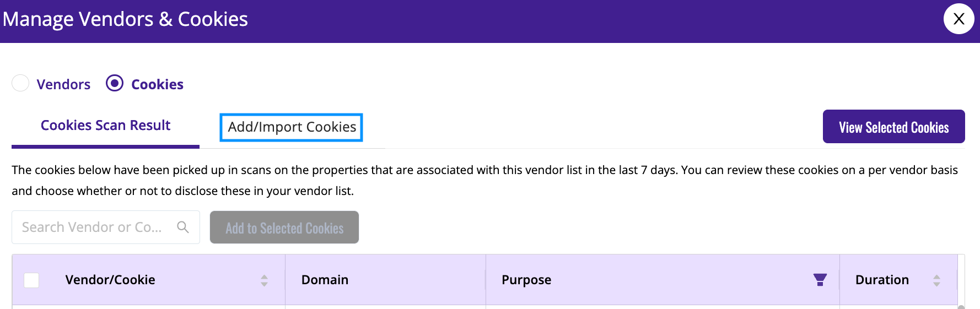Focus the Search Vendor or Cookie field
Screen dimensions: 980x309
(105, 227)
